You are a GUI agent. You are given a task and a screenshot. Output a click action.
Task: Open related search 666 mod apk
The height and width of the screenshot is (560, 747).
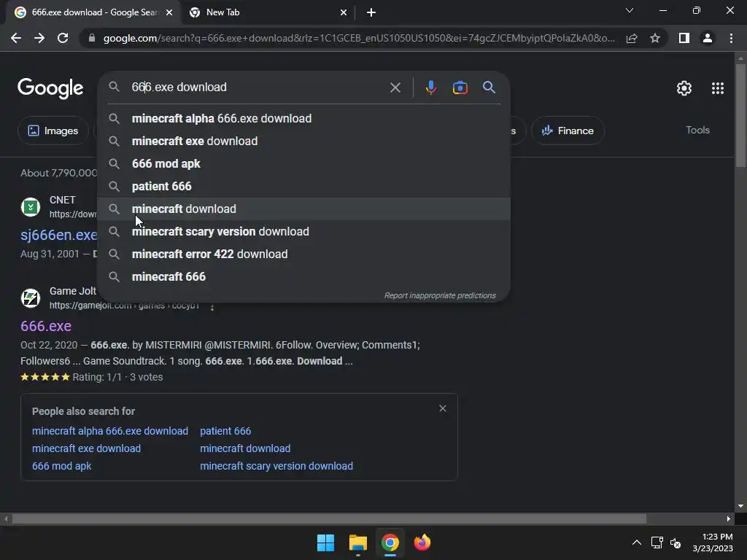(61, 466)
